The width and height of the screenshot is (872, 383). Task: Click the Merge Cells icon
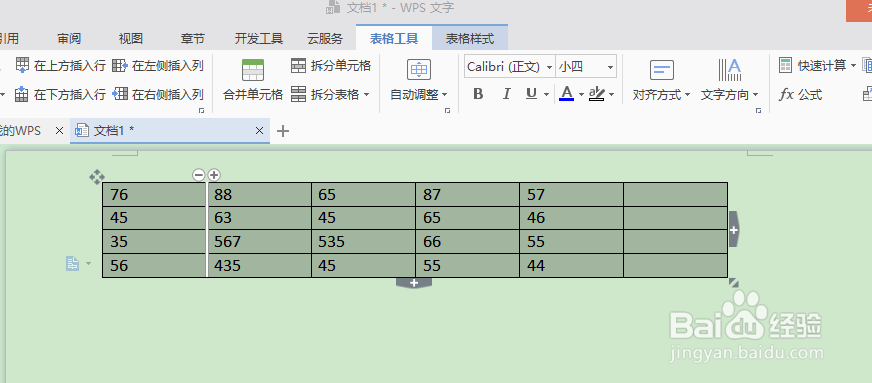click(253, 71)
